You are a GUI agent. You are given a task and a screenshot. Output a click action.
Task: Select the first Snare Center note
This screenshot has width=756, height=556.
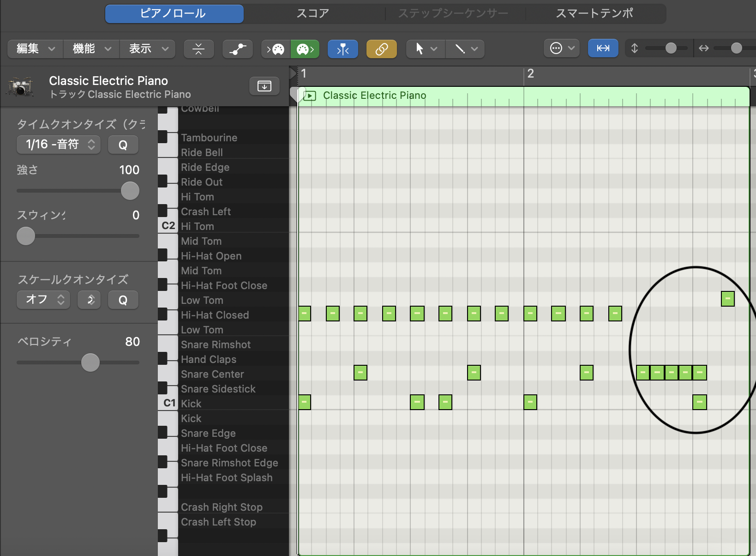pos(360,373)
